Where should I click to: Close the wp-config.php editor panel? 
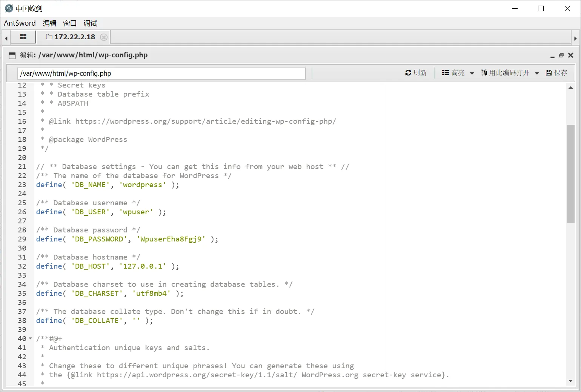570,55
